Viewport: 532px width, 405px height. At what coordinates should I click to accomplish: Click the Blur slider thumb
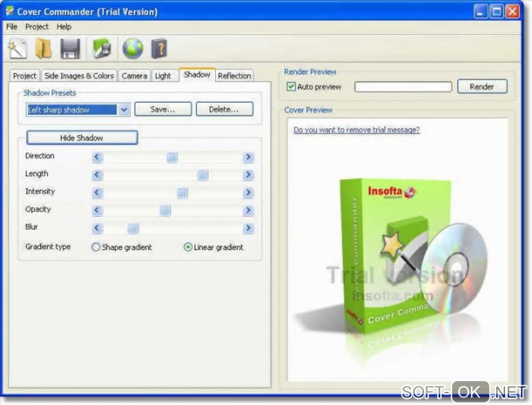point(133,228)
